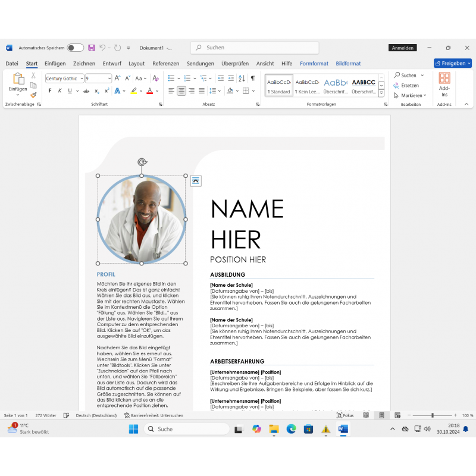Toggle italic formatting
Image resolution: width=476 pixels, height=476 pixels.
coord(59,91)
